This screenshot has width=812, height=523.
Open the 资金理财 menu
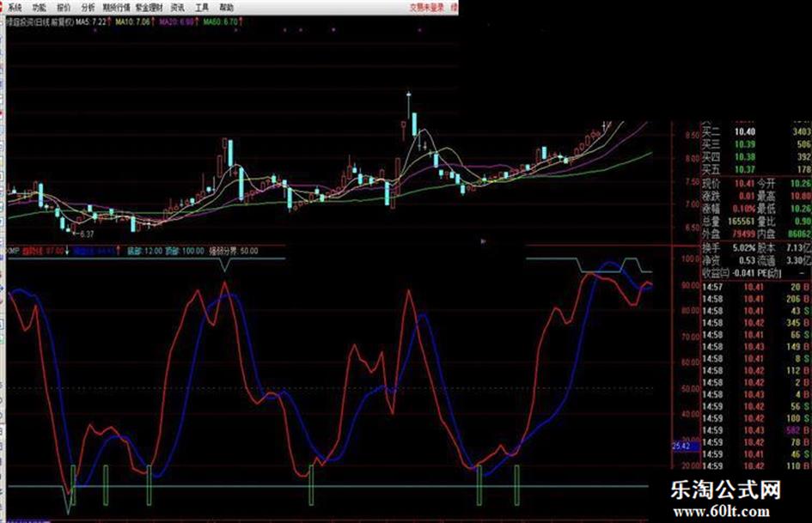[x=149, y=8]
